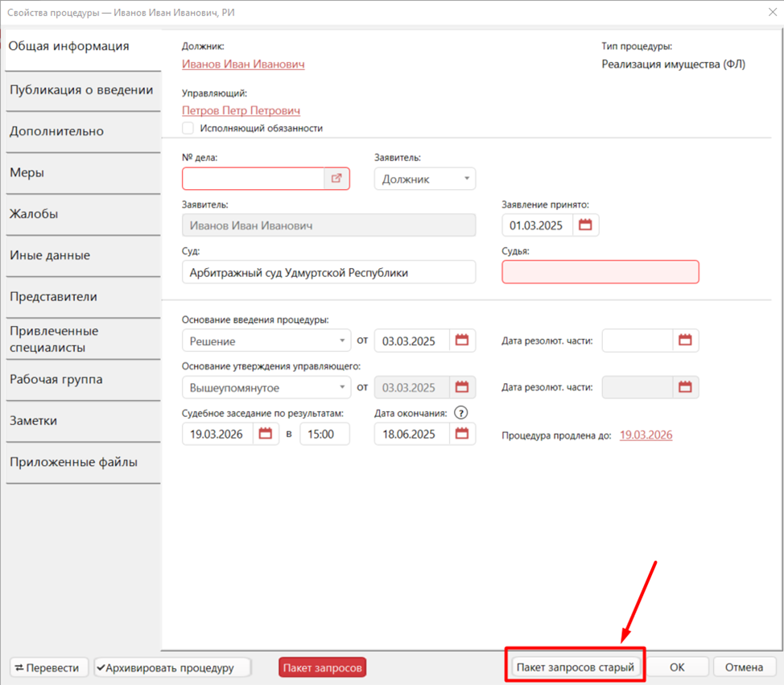Select the Рабочая группа tab
The height and width of the screenshot is (685, 784).
(x=56, y=379)
